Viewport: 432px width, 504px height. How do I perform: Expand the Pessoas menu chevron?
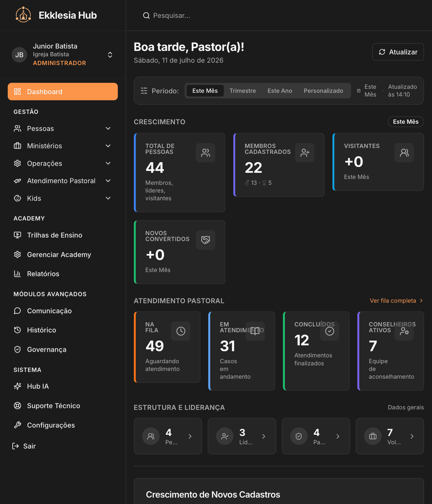(108, 129)
